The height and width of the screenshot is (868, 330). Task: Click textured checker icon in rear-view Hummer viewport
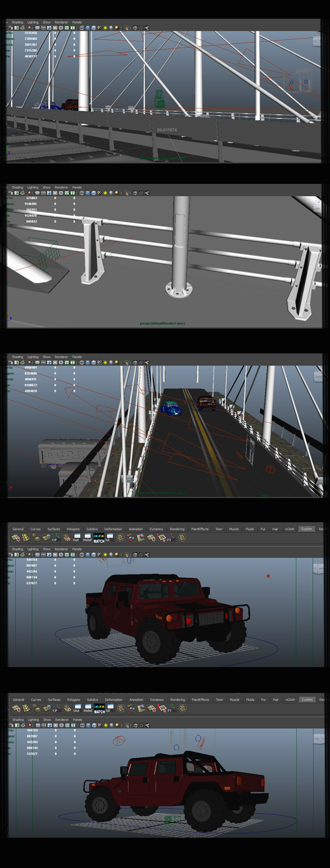tap(100, 725)
